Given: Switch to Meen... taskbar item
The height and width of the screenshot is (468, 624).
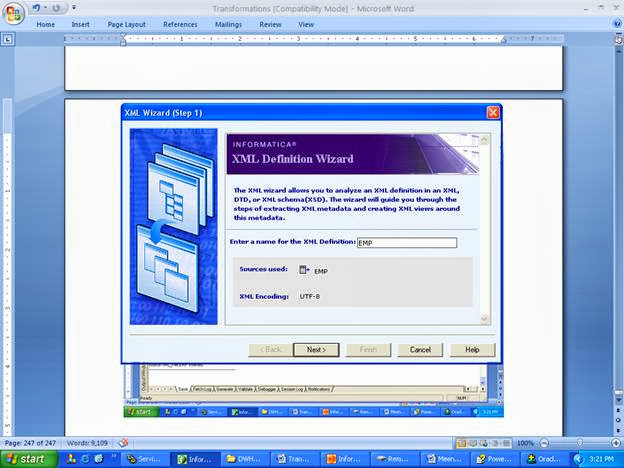Looking at the screenshot, I should [446, 459].
